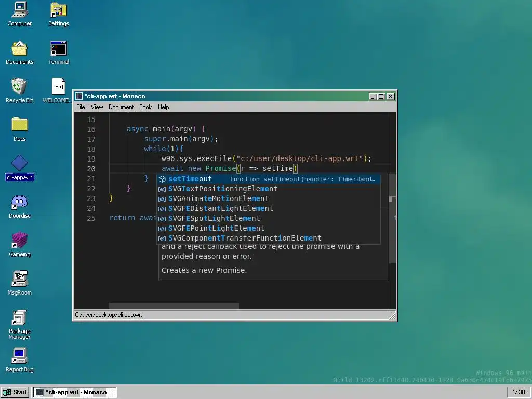Accept the setTimeout autocomplete suggestion
Screen dimensions: 532x399
coord(268,179)
